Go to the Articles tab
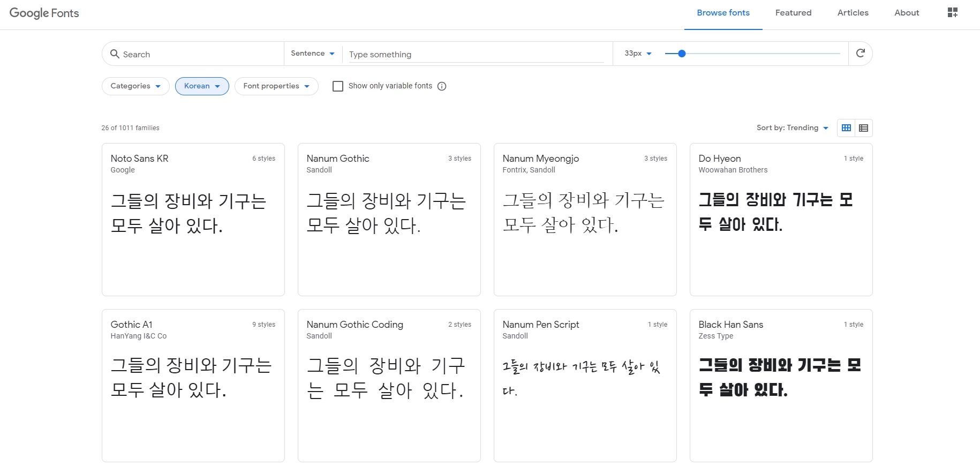 (x=853, y=13)
